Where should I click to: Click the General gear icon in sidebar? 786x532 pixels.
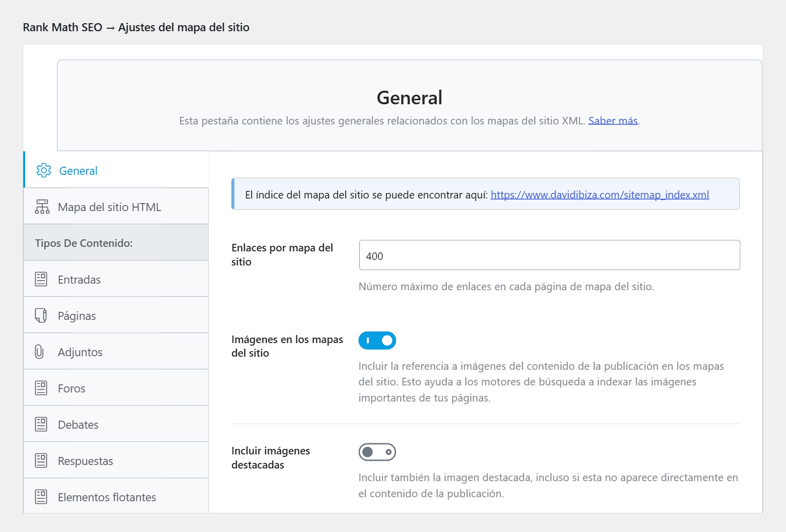[x=44, y=170]
